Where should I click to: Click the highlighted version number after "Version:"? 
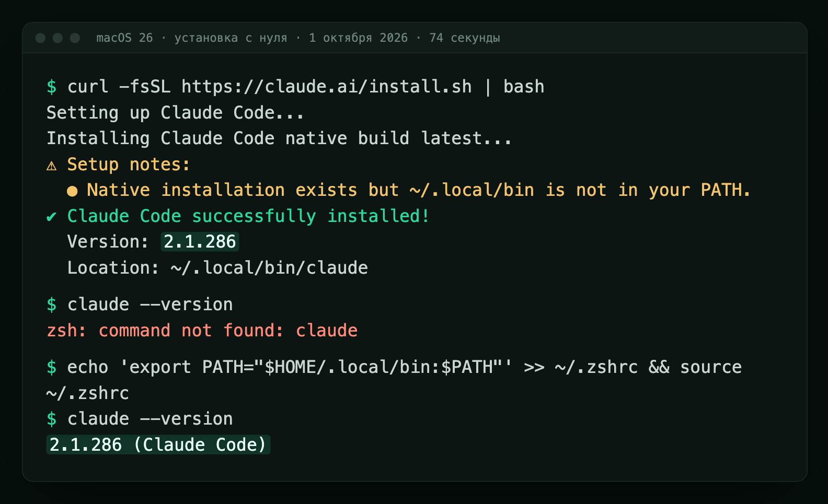200,242
